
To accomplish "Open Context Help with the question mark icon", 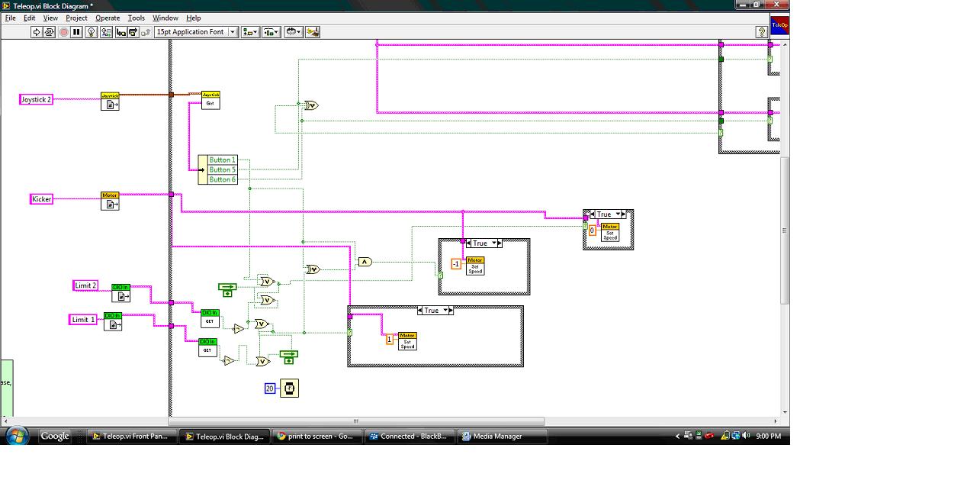I will pos(762,32).
